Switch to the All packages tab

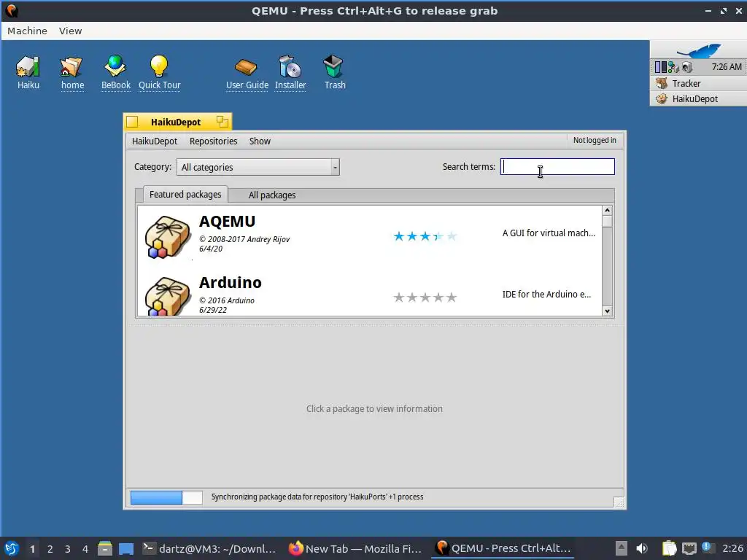[272, 195]
